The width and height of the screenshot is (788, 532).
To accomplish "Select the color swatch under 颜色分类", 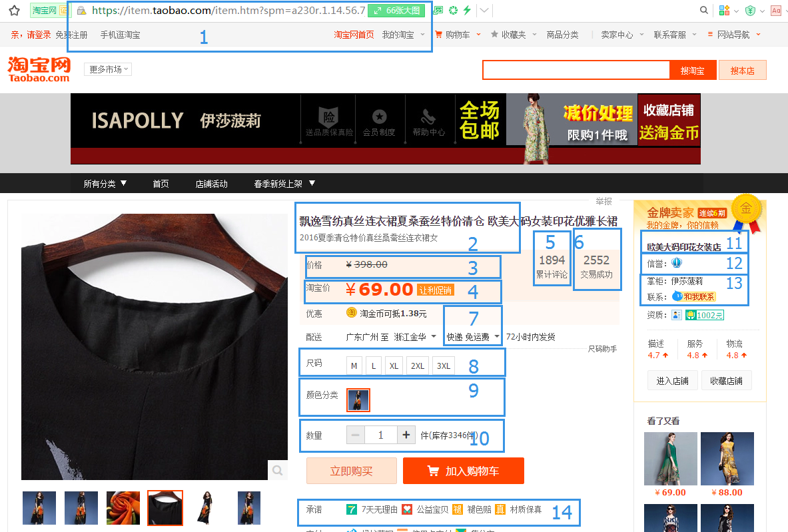I will tap(358, 400).
